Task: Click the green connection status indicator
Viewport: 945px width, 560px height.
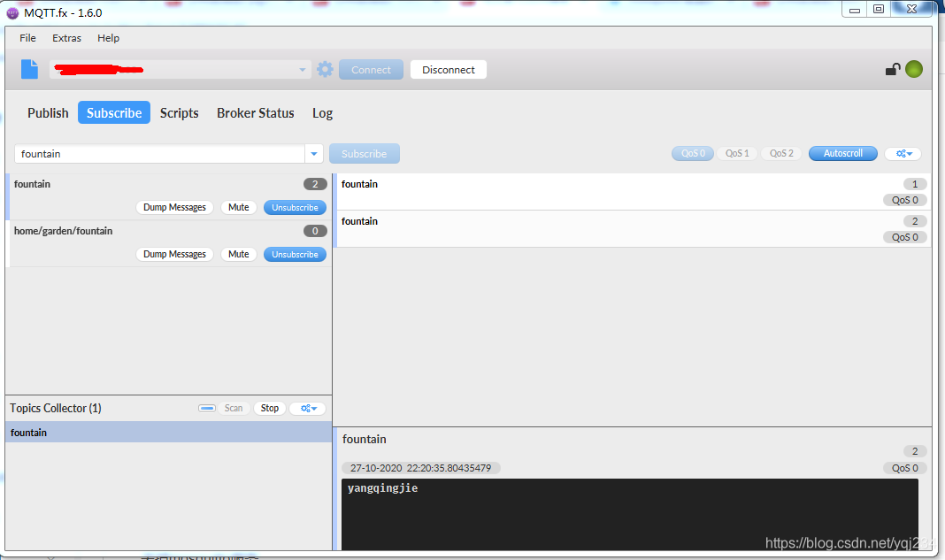Action: (913, 67)
